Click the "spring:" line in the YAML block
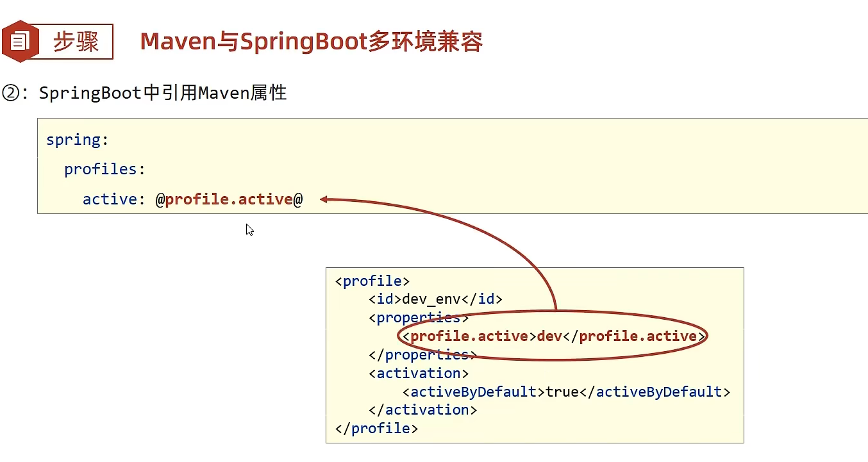868x462 pixels. pos(78,140)
